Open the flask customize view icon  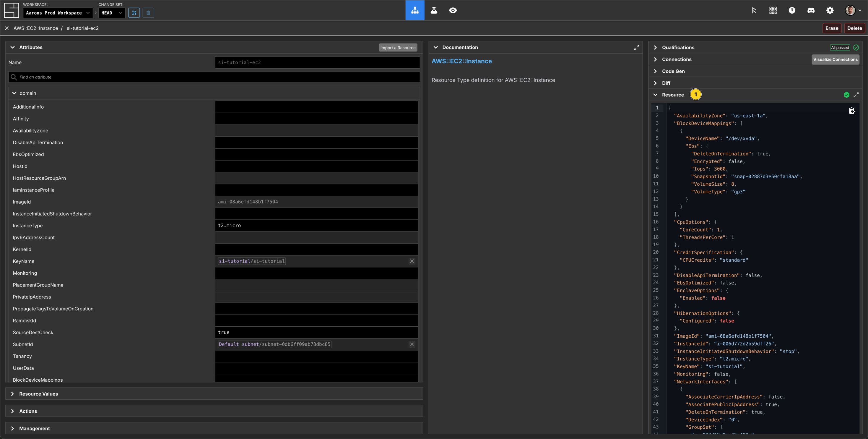(x=434, y=10)
